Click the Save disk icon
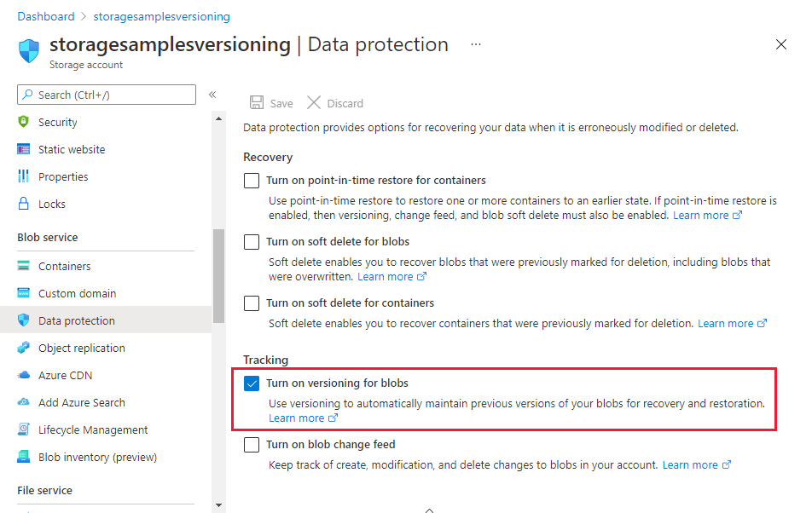 pos(257,102)
